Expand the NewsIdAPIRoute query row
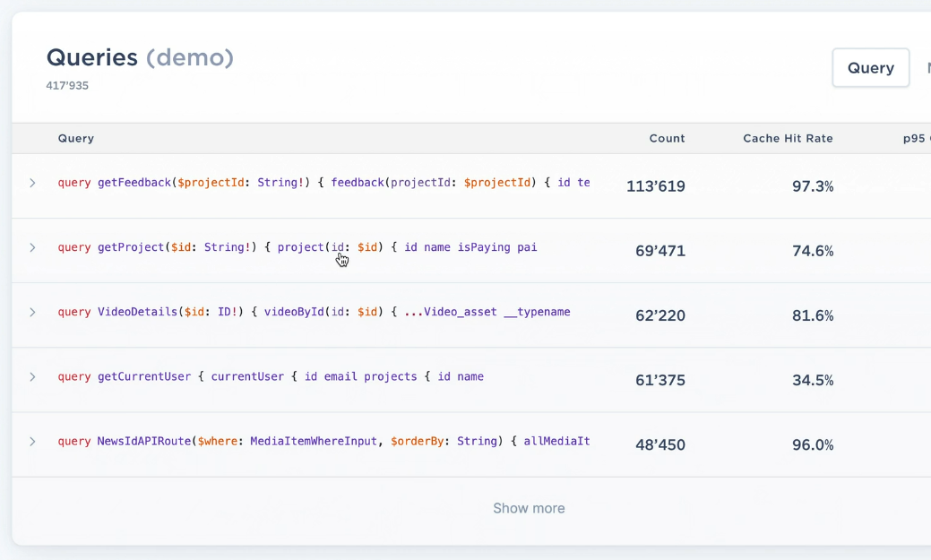 point(32,442)
